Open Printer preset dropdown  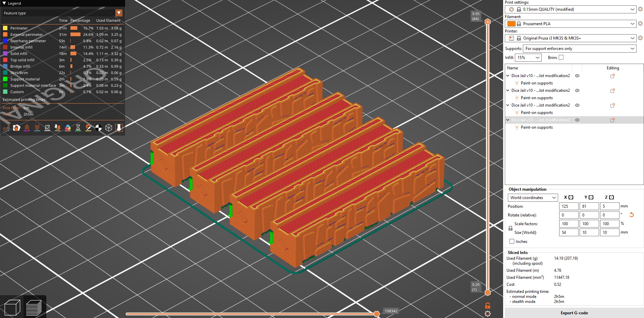tap(570, 38)
